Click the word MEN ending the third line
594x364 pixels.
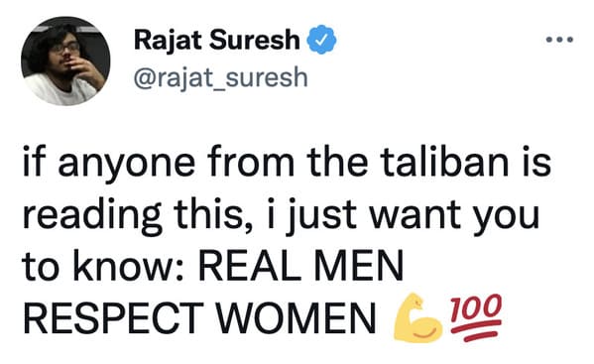tap(358, 266)
